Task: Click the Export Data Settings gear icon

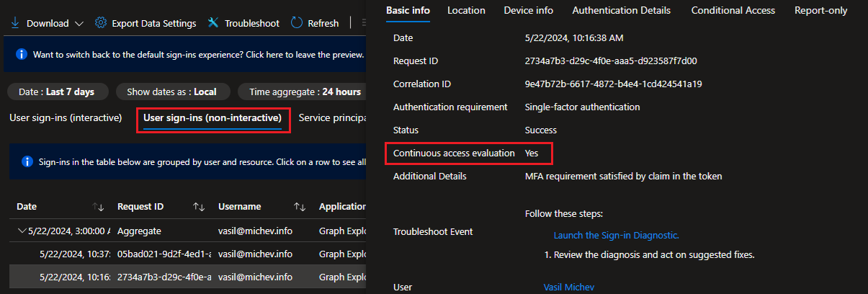Action: click(101, 23)
